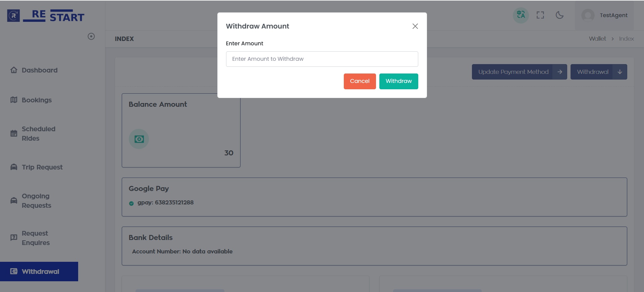
Task: Toggle fullscreen mode icon
Action: click(540, 15)
